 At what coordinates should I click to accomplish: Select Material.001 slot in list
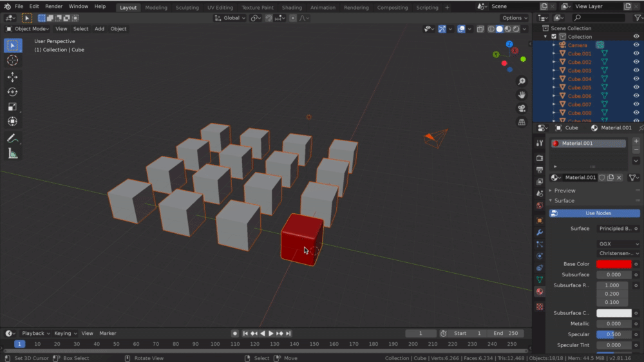click(x=589, y=144)
